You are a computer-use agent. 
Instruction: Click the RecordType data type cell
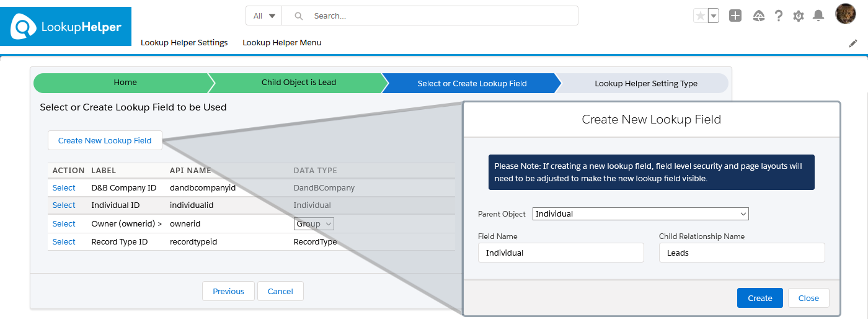pos(315,241)
